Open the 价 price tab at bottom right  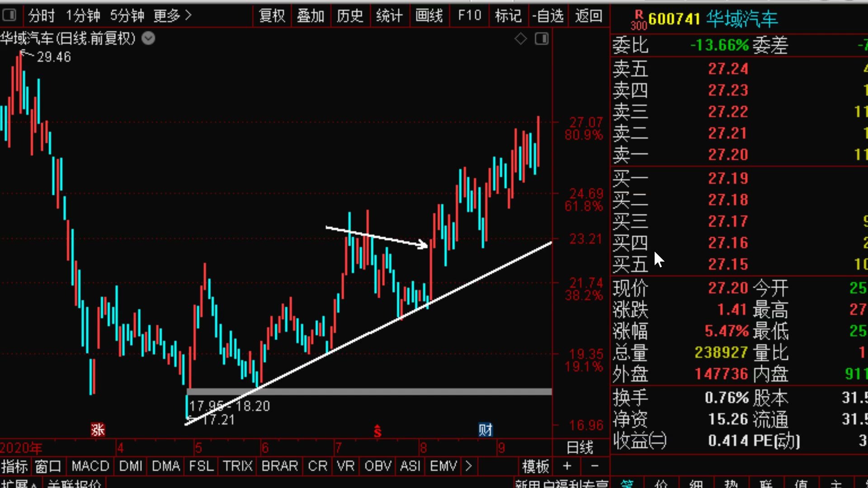click(661, 484)
